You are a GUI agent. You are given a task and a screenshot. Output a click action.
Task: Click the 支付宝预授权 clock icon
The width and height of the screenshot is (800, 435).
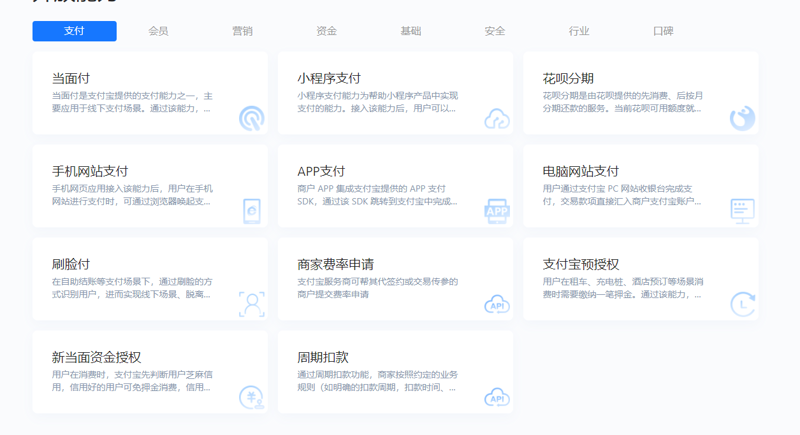point(743,304)
